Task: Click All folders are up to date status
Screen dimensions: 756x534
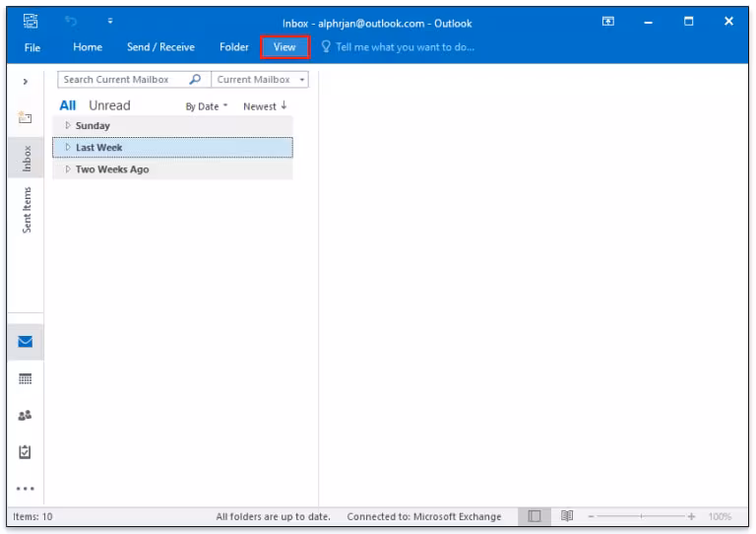Action: tap(273, 516)
